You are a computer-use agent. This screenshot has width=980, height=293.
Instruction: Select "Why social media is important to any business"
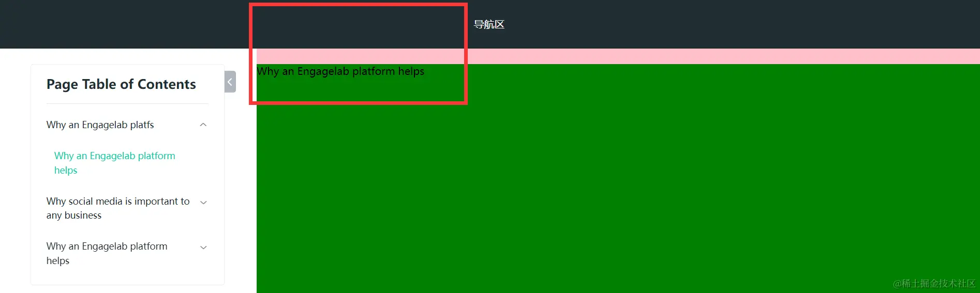[118, 208]
